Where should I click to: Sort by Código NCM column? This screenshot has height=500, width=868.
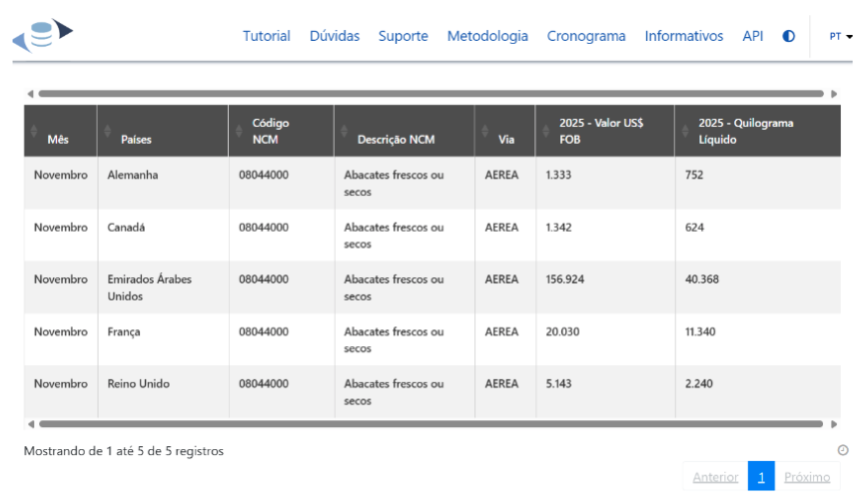[271, 131]
